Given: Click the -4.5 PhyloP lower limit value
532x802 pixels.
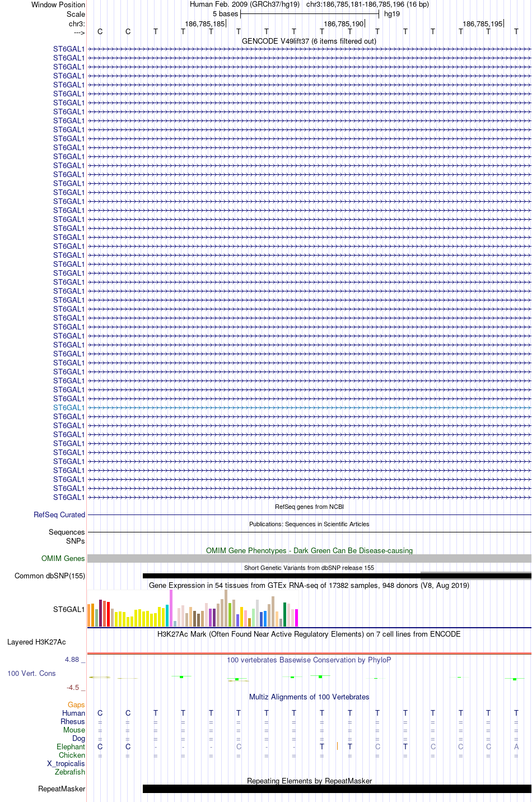Looking at the screenshot, I should point(73,687).
